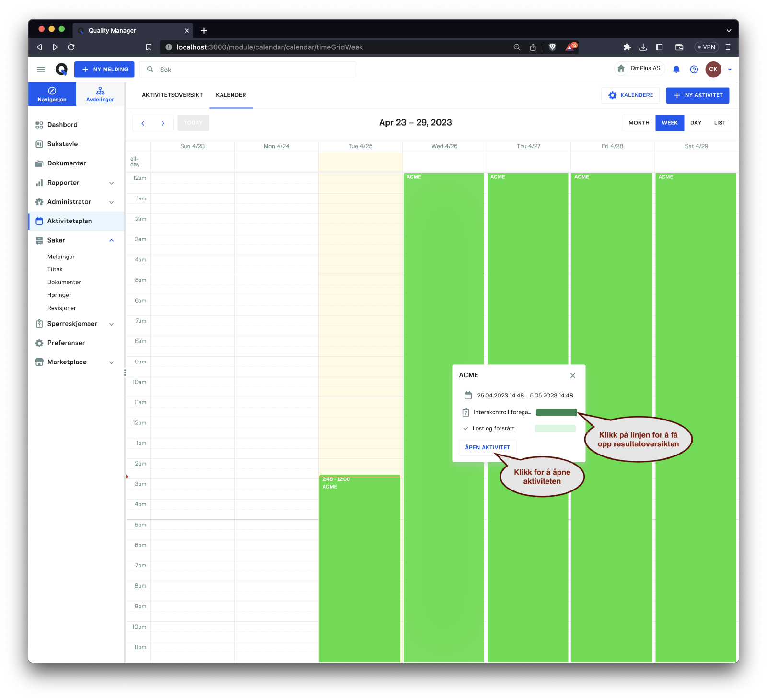767x700 pixels.
Task: Click the notifications bell icon
Action: click(676, 70)
